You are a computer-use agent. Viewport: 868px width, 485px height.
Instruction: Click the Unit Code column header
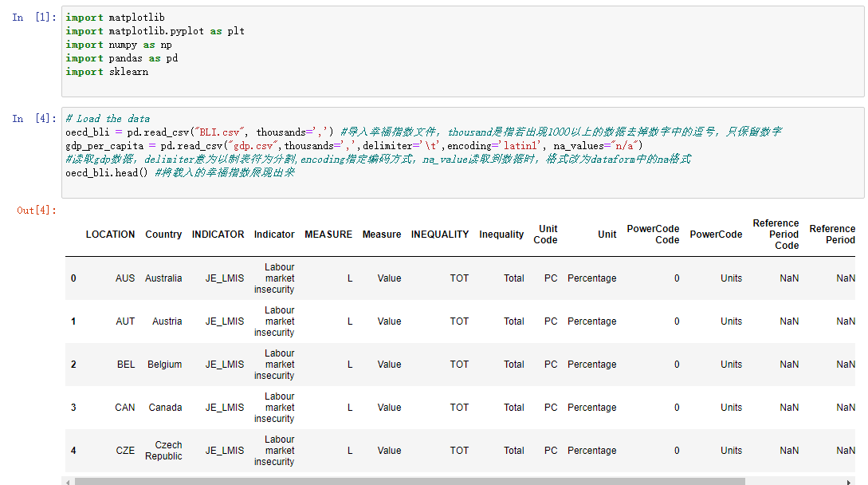click(546, 235)
